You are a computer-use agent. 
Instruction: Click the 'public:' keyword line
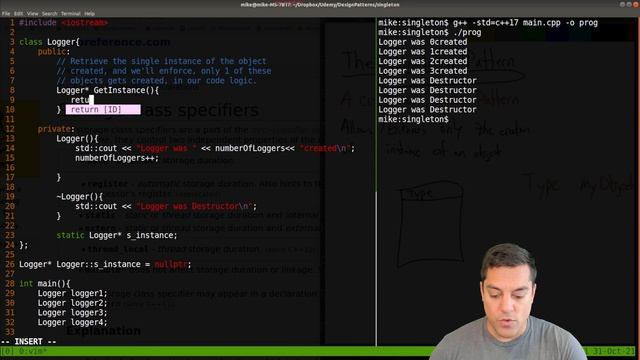point(54,52)
